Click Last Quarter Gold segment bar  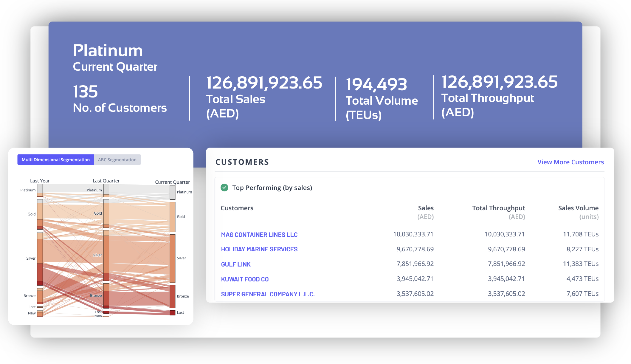[106, 213]
